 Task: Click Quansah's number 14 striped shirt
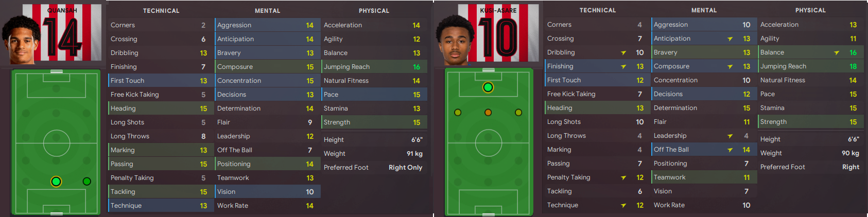pos(62,33)
